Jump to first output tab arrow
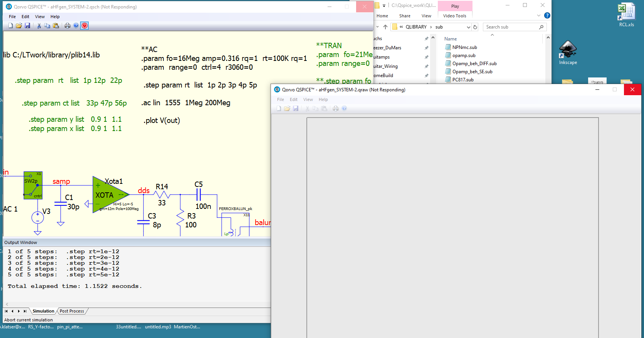Screen dimensions: 644x338 click(x=6, y=311)
